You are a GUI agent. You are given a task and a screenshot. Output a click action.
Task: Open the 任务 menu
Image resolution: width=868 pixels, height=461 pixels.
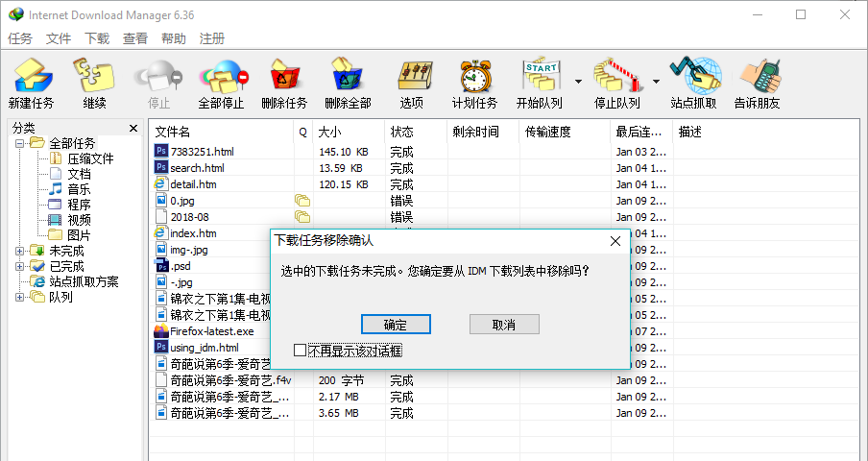20,38
